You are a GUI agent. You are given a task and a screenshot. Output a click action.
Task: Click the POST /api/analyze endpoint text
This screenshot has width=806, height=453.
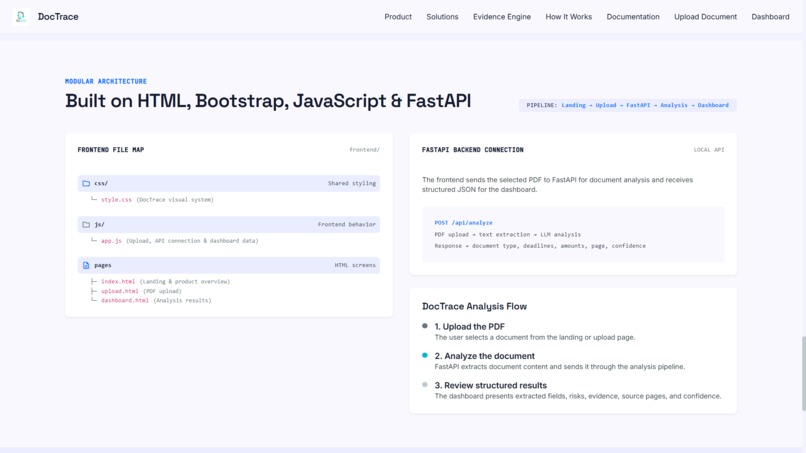click(x=463, y=223)
